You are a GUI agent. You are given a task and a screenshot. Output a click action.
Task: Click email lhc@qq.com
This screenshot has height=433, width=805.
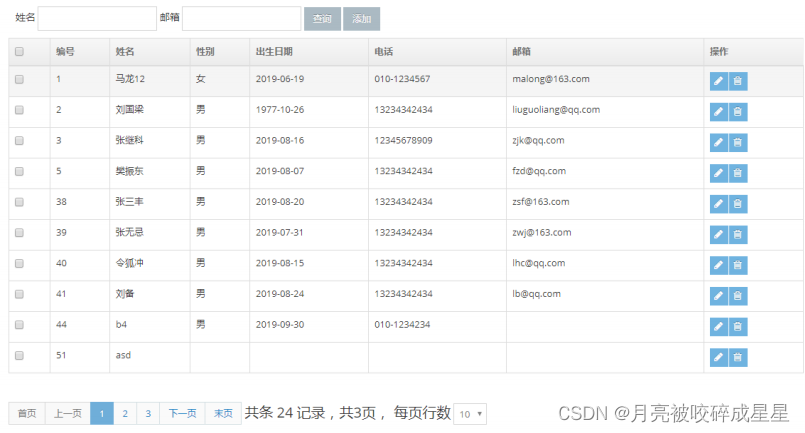click(539, 263)
